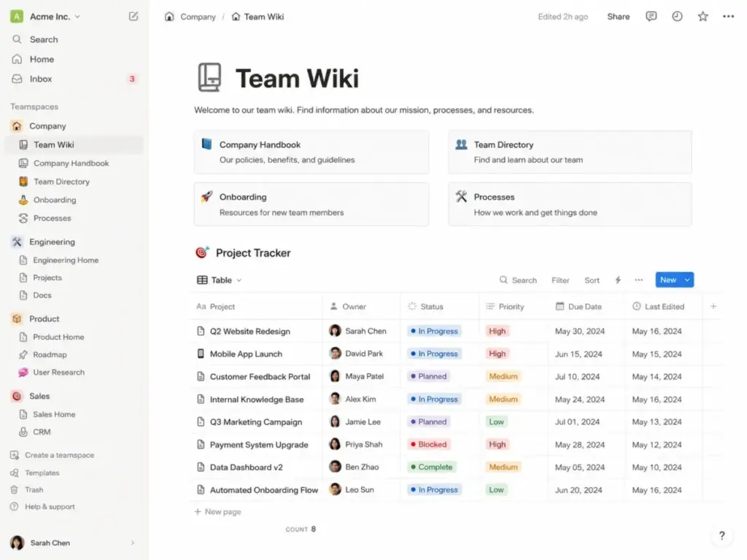Click the COUNT 8 summary

(301, 529)
